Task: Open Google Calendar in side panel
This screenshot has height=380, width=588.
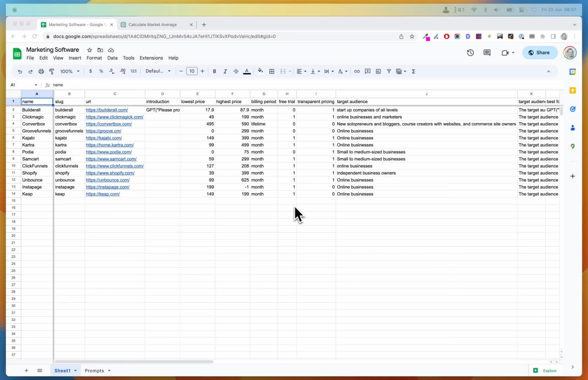Action: (573, 72)
